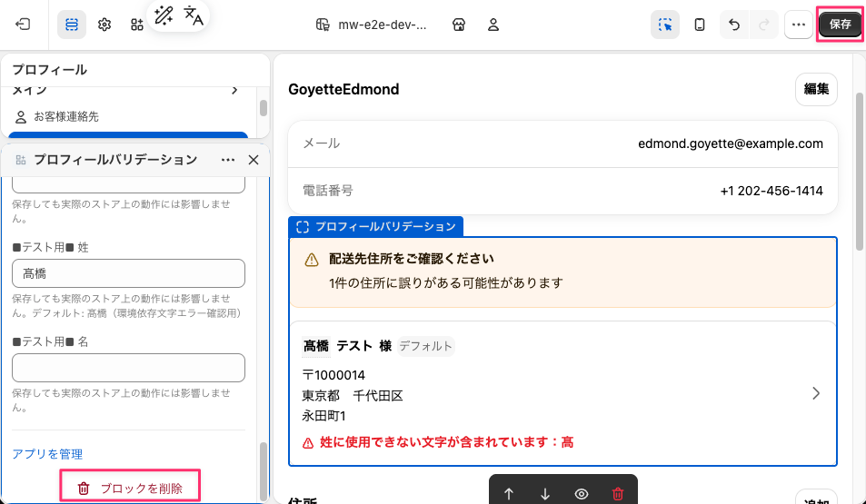Select the プロフィールバリデーション block label tag
This screenshot has width=866, height=504.
coord(375,226)
